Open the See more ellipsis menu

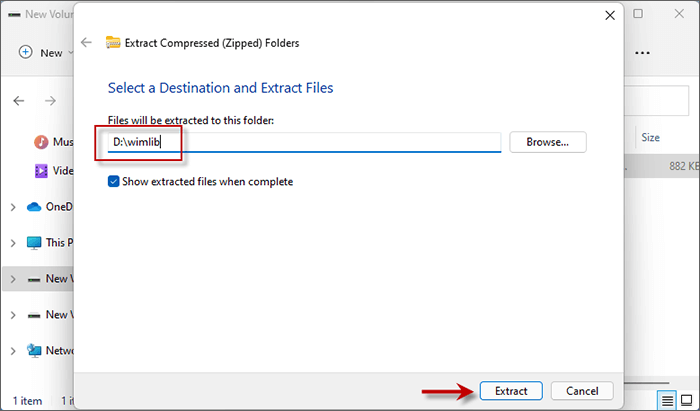point(643,52)
